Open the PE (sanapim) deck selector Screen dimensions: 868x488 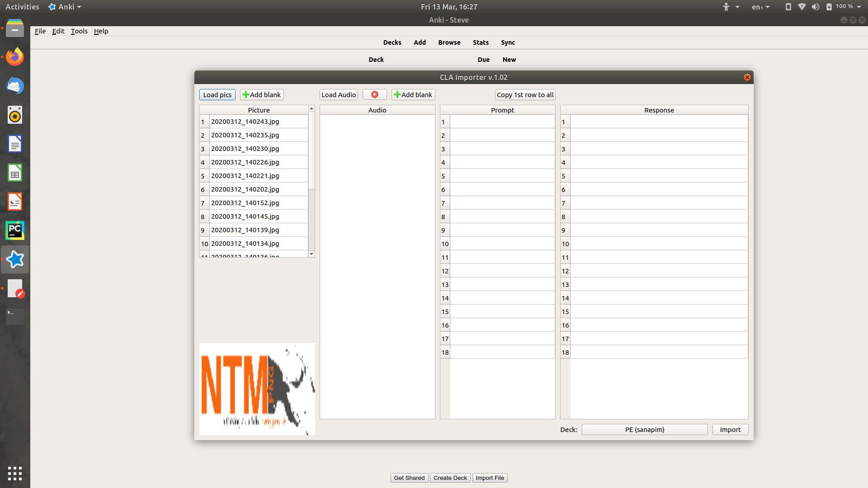click(644, 429)
